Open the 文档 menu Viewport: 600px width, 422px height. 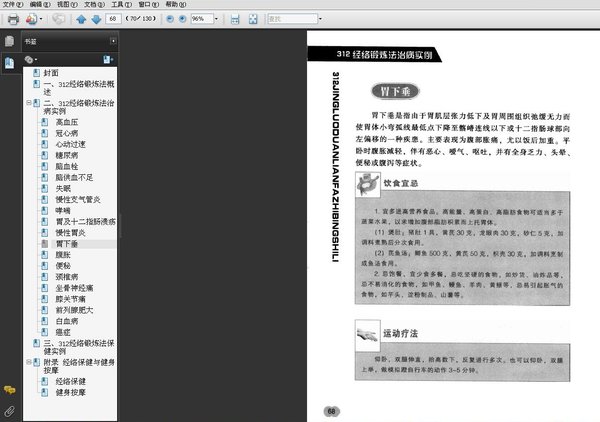tap(95, 5)
